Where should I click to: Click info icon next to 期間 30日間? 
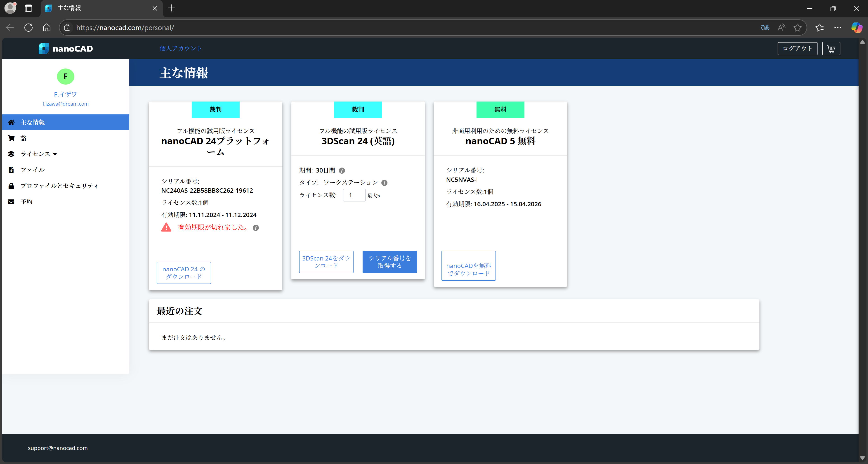[342, 170]
